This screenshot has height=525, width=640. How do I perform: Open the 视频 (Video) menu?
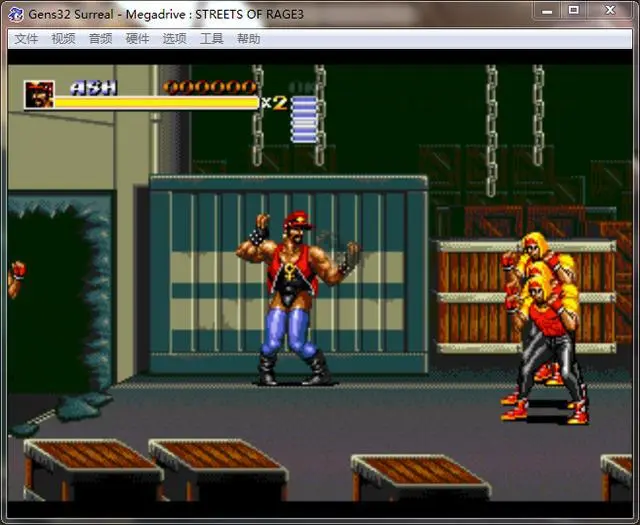coord(63,39)
